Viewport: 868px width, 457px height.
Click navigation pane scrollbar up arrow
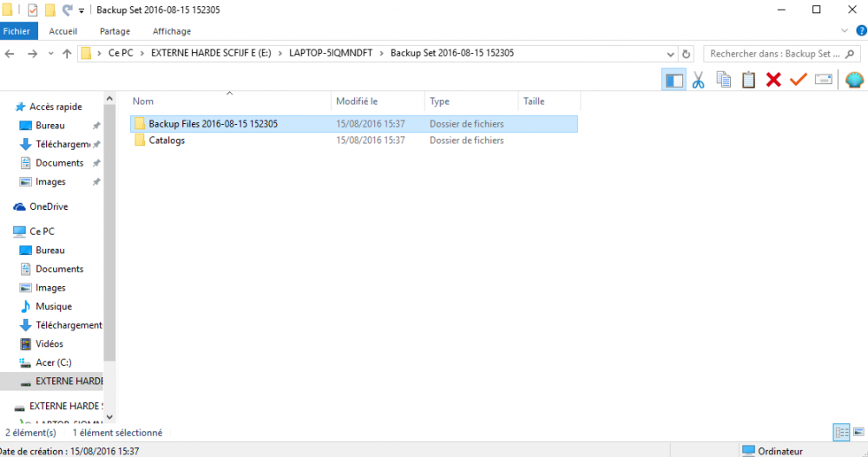[x=109, y=99]
